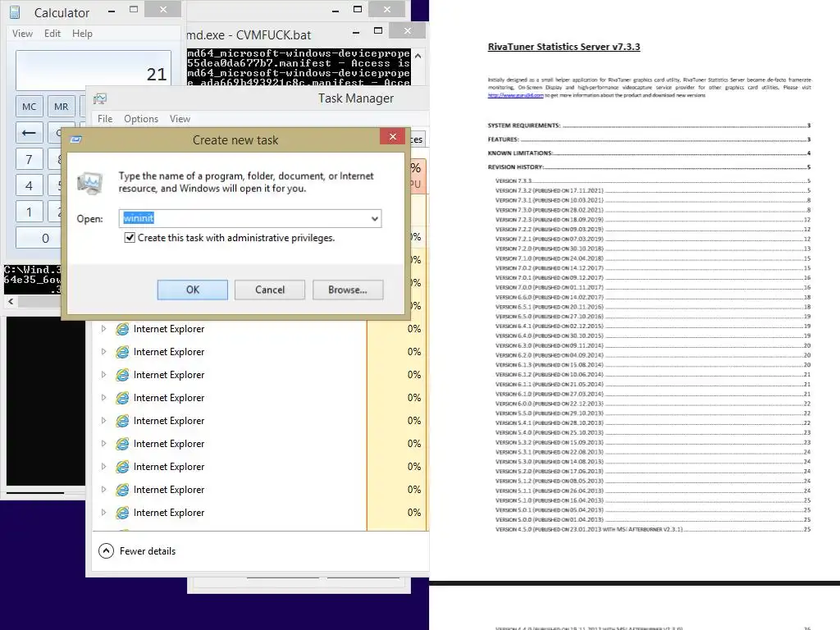Open Task Manager View menu

pyautogui.click(x=180, y=119)
